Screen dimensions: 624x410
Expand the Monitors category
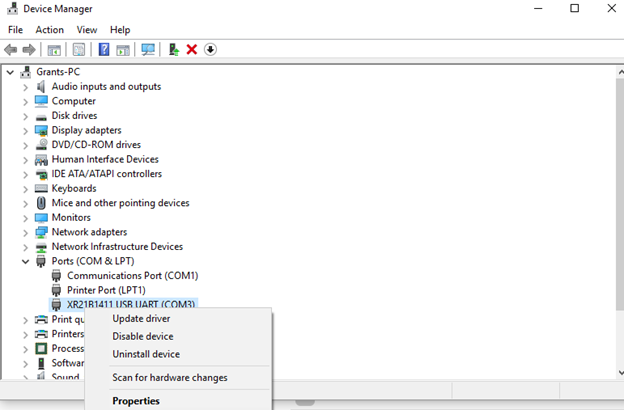(25, 218)
